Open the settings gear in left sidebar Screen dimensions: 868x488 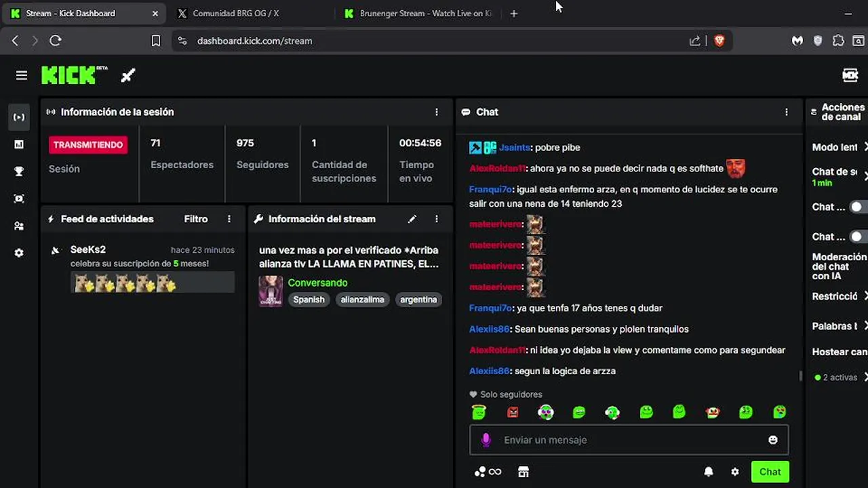pos(19,253)
